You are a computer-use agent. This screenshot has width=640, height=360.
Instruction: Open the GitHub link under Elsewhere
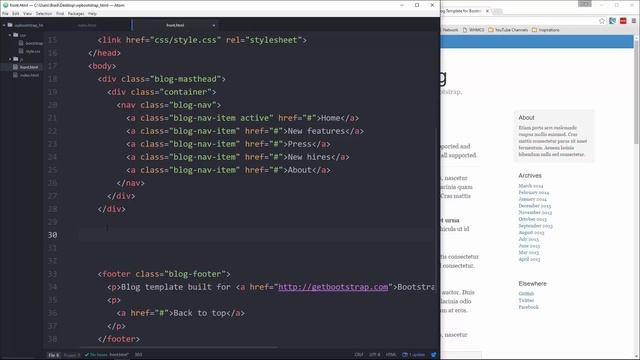[526, 293]
